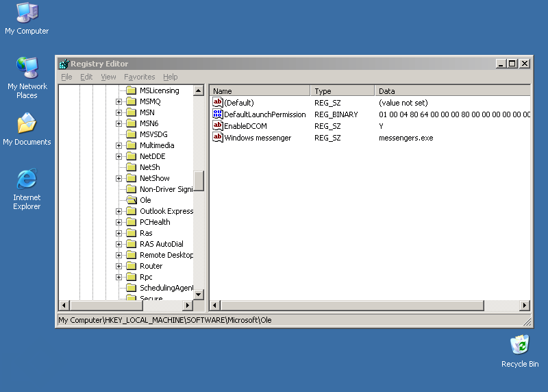Screen dimensions: 548x392
Task: Click the MSN folder icon
Action: click(x=131, y=112)
